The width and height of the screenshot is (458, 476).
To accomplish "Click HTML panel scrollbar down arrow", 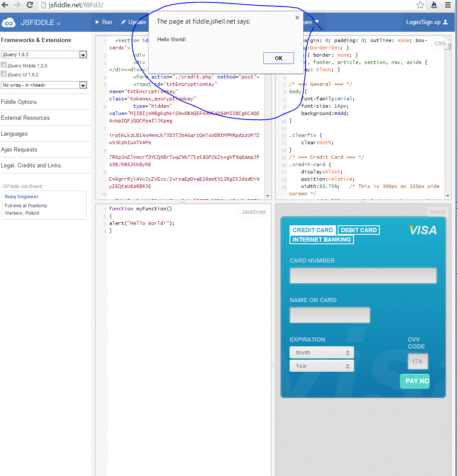I will 268,196.
